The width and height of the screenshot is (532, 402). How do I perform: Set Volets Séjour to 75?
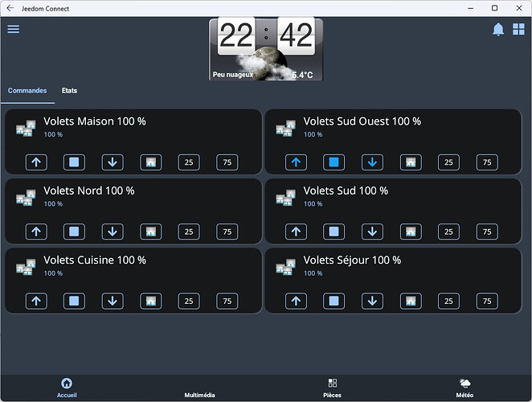tap(487, 301)
